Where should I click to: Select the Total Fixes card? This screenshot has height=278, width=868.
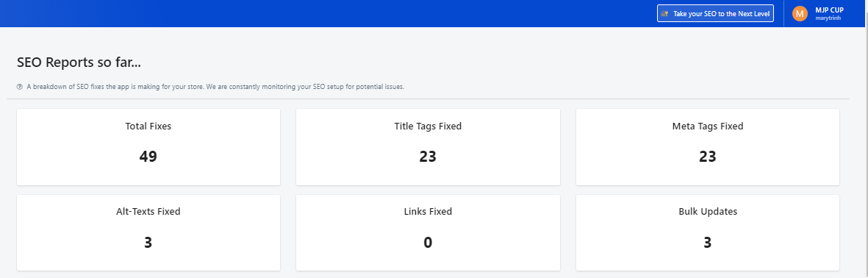148,147
